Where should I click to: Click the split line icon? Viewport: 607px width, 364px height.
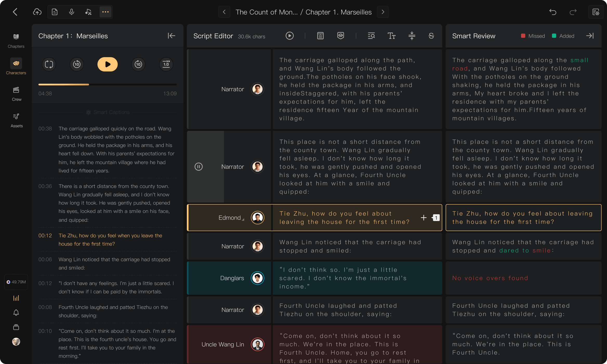[x=412, y=36]
